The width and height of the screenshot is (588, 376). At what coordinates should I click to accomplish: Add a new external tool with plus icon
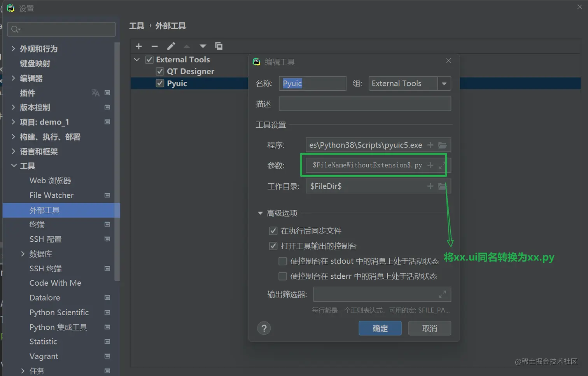pyautogui.click(x=139, y=46)
